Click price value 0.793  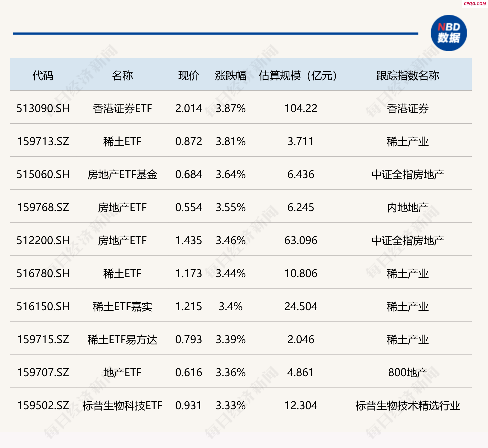pyautogui.click(x=189, y=340)
